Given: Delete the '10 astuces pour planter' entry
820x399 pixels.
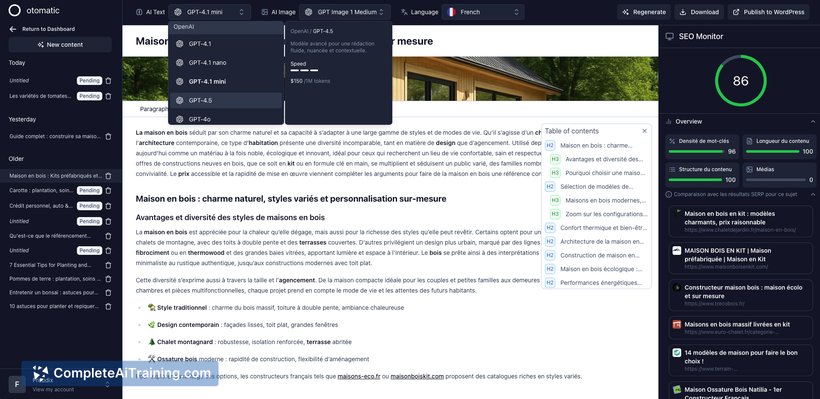Looking at the screenshot, I should coord(108,306).
